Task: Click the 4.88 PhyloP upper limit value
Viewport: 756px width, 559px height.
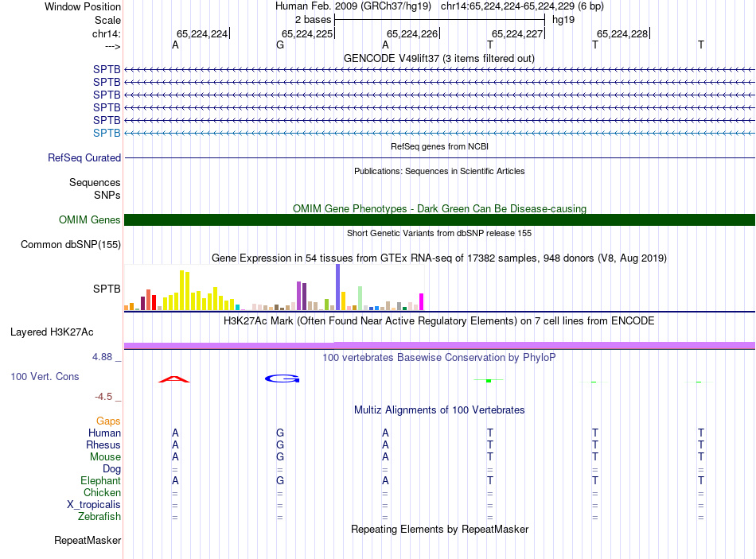Action: pyautogui.click(x=102, y=357)
